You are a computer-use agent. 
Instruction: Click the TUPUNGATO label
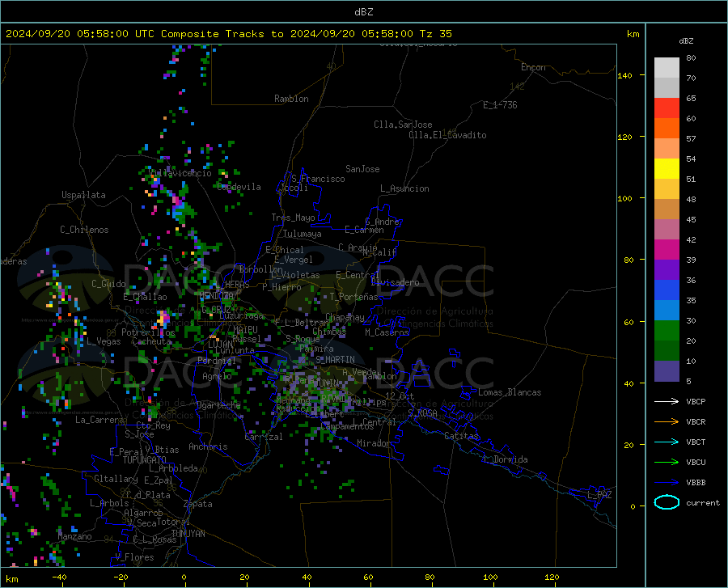click(145, 460)
